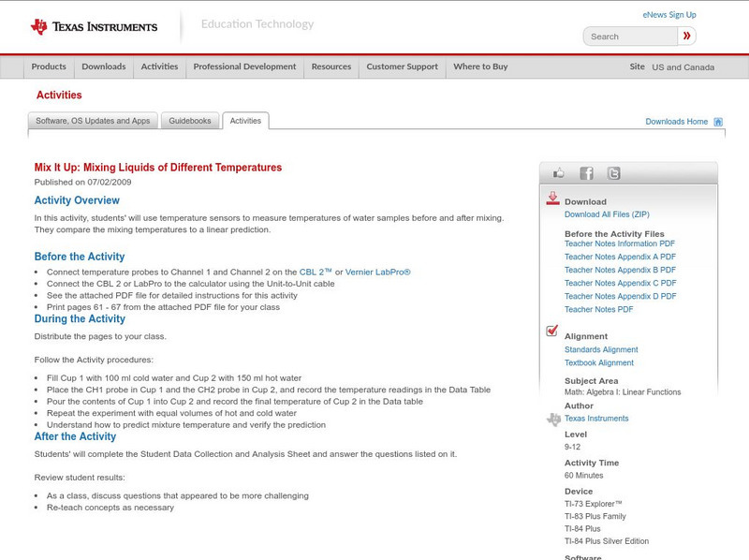Click the Downloads Home house icon
Viewport: 749px width, 560px height.
point(718,122)
